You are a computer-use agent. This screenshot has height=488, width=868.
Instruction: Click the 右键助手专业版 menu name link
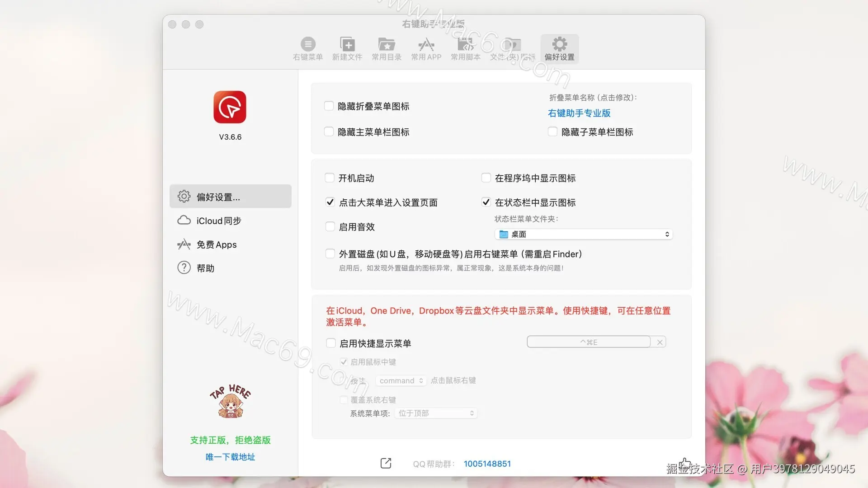click(x=579, y=113)
